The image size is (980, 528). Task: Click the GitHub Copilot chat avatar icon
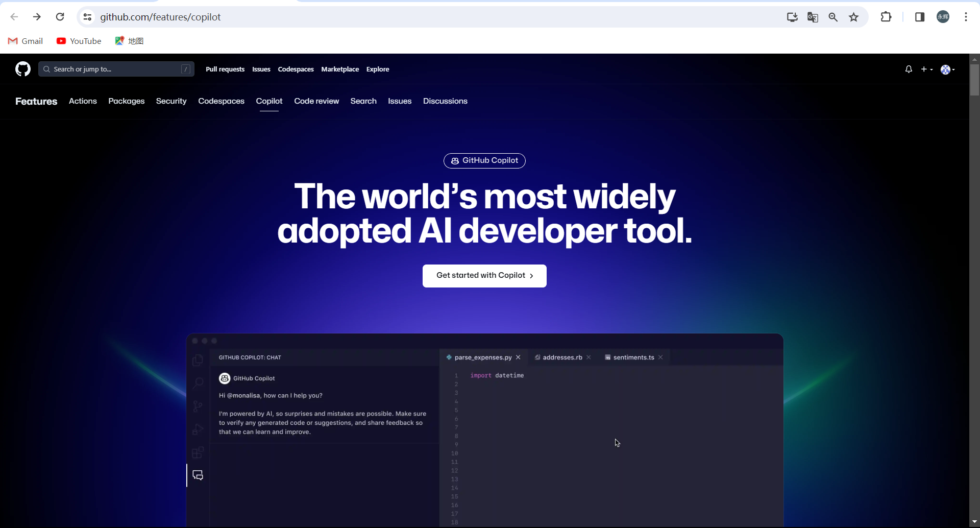click(225, 378)
